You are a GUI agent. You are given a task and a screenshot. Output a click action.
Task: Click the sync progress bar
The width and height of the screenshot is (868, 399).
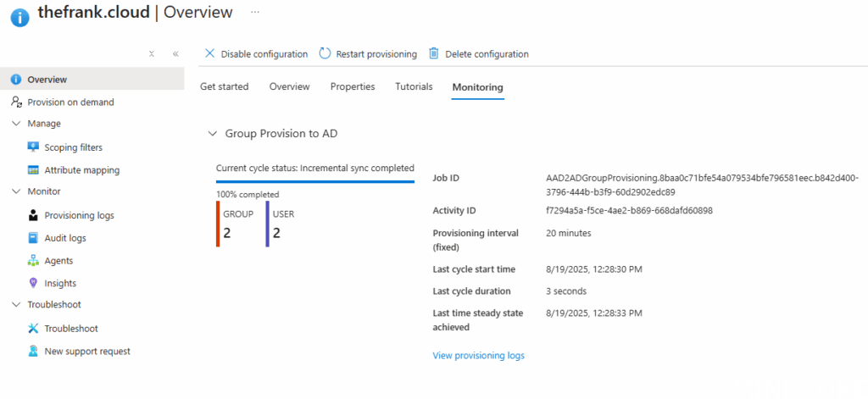(x=314, y=181)
